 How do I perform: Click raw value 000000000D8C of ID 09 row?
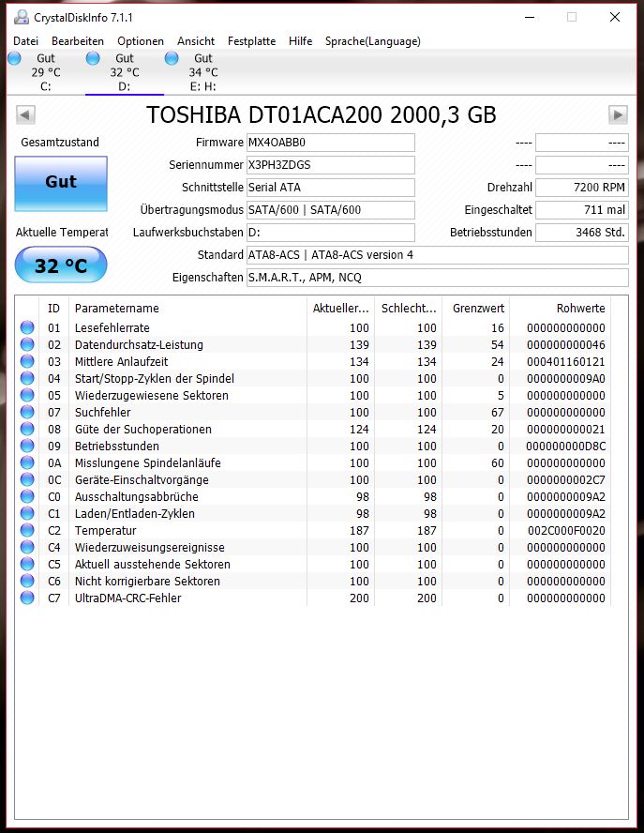tap(566, 446)
